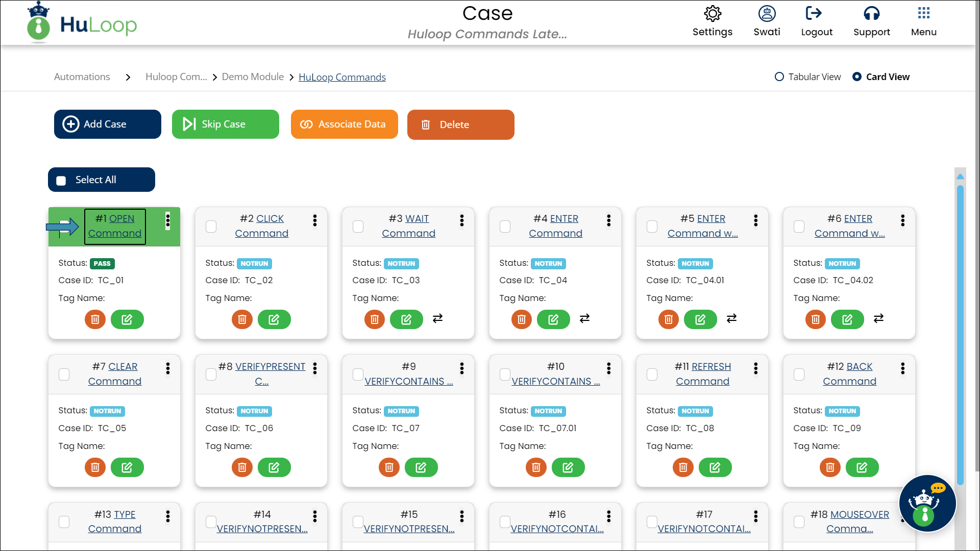Open three-dot menu on #2 CLICK card

click(x=314, y=220)
